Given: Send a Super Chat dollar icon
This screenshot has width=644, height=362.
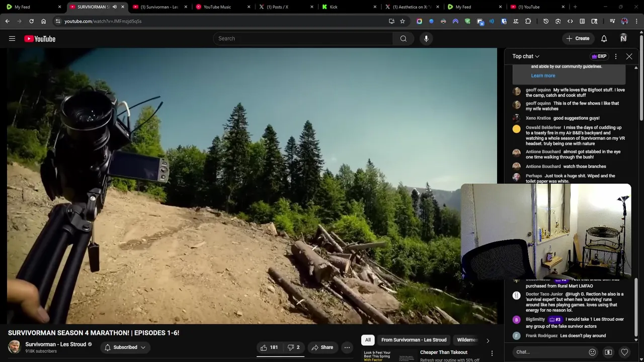Looking at the screenshot, I should click(608, 352).
